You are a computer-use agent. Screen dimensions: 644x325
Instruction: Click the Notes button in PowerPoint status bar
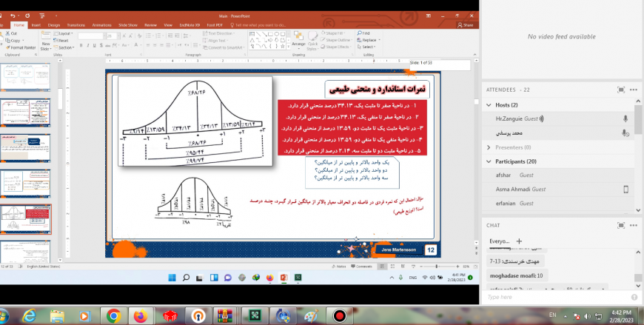[339, 267]
